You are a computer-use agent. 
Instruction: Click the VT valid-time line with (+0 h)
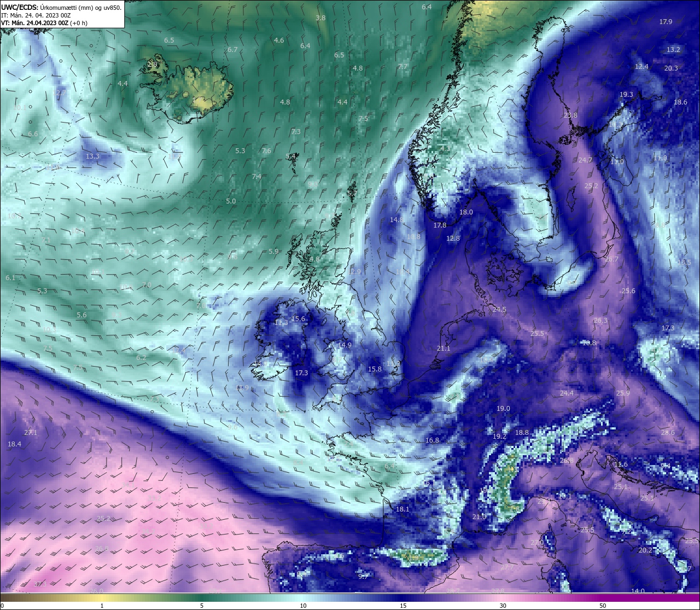click(x=44, y=23)
